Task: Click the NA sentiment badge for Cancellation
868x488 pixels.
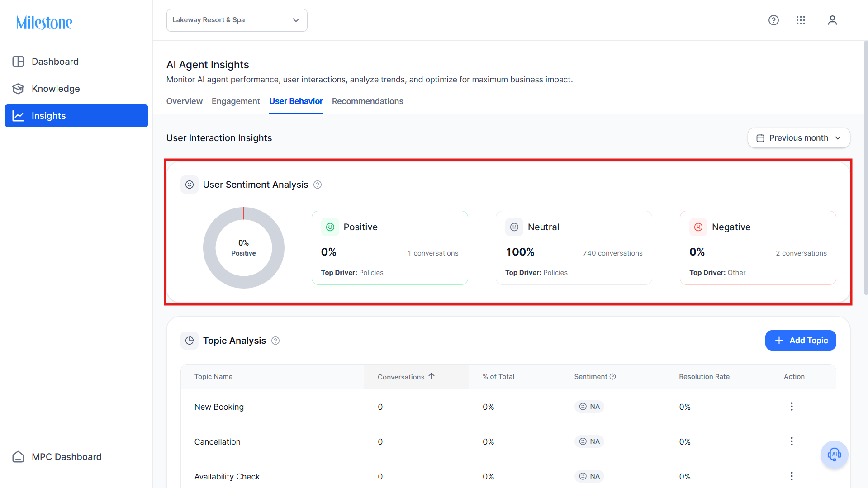Action: (x=589, y=441)
